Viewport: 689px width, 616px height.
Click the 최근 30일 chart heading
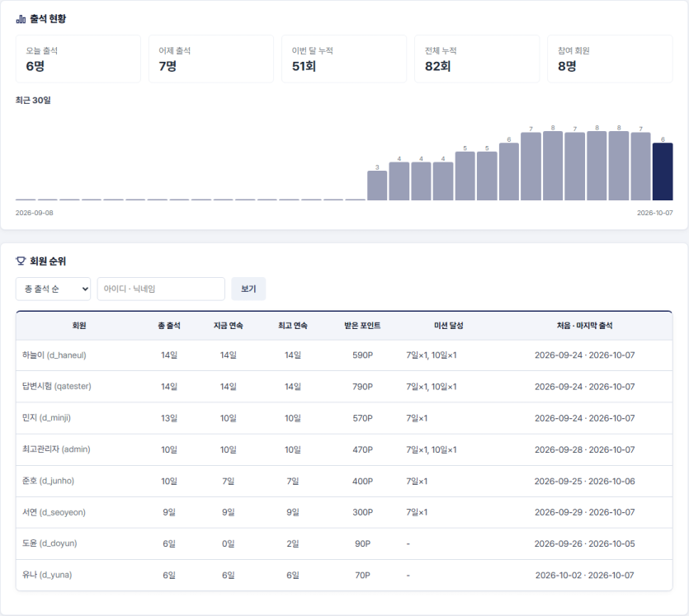pyautogui.click(x=33, y=101)
